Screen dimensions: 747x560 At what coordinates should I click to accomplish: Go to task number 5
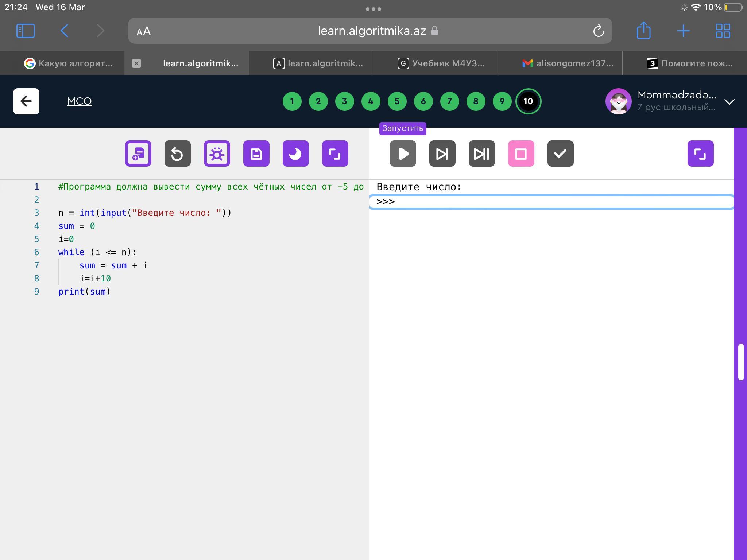[397, 101]
